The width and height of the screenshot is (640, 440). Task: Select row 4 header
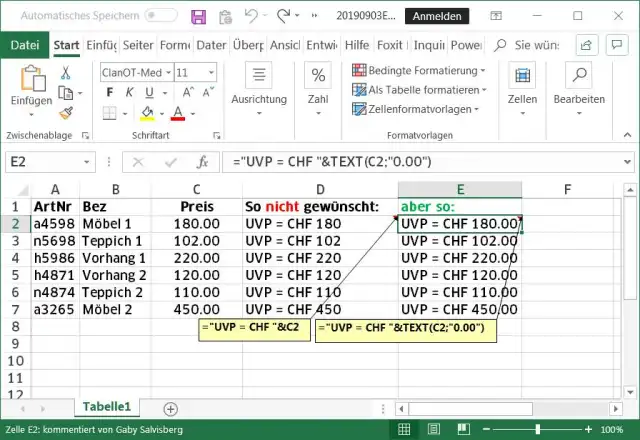point(16,258)
